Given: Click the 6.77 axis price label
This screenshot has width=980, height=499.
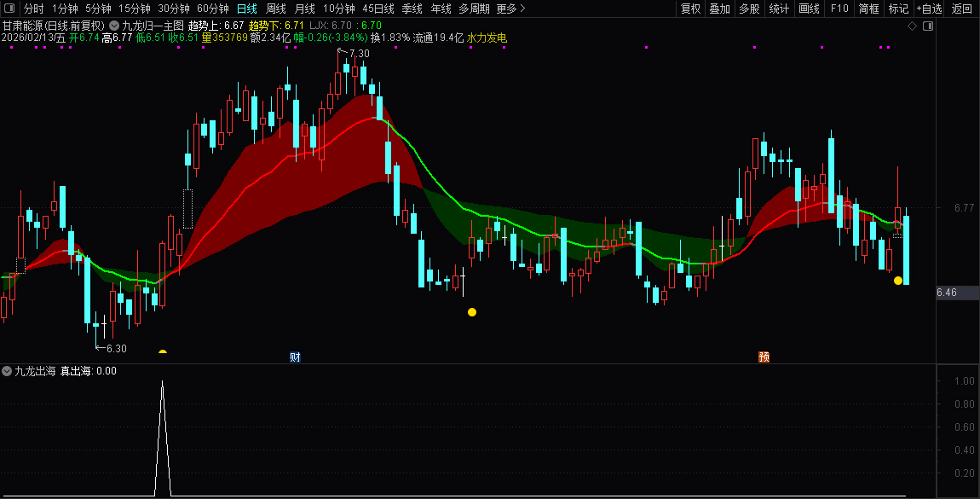Looking at the screenshot, I should click(x=964, y=207).
